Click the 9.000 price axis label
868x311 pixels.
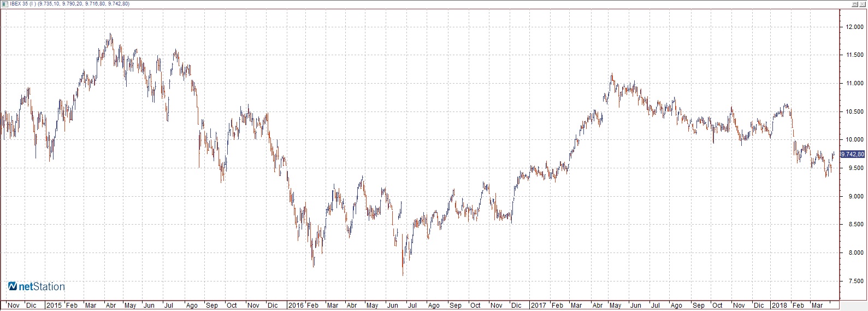(x=855, y=196)
